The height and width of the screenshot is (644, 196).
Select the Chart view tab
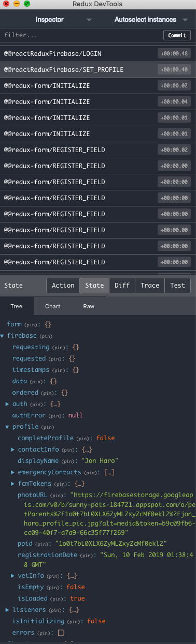(52, 306)
